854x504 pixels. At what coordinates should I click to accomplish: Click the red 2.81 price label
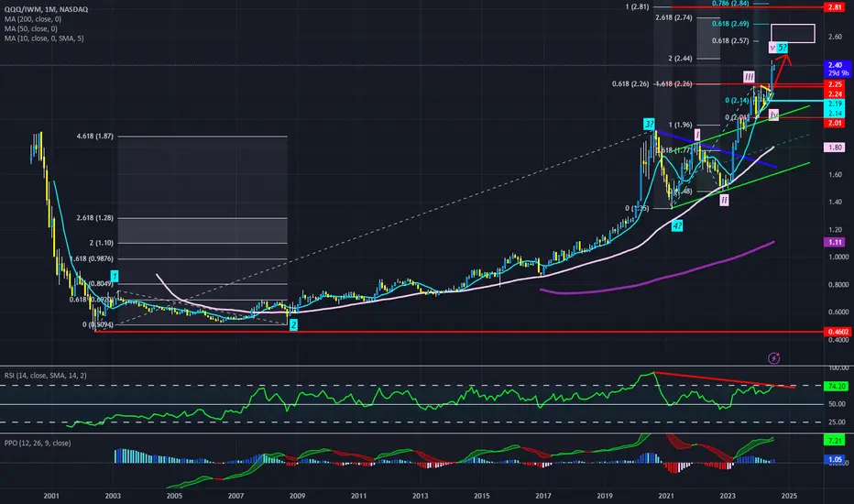pyautogui.click(x=835, y=7)
